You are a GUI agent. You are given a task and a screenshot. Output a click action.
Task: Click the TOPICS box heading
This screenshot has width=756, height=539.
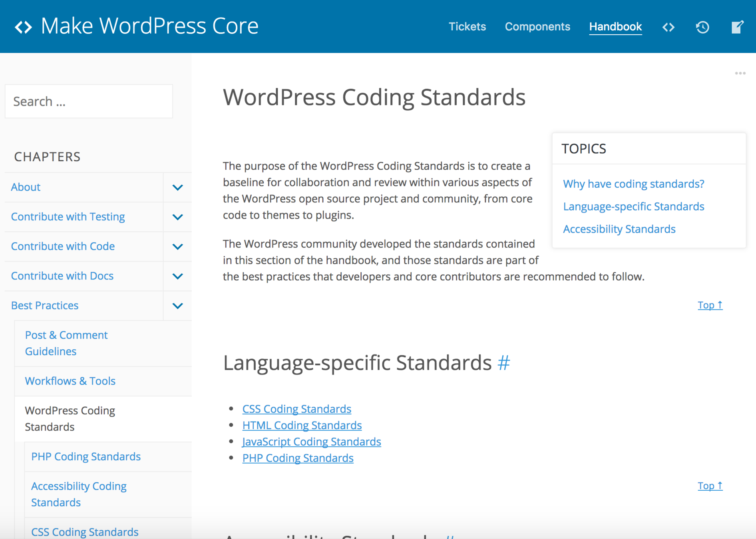[584, 149]
